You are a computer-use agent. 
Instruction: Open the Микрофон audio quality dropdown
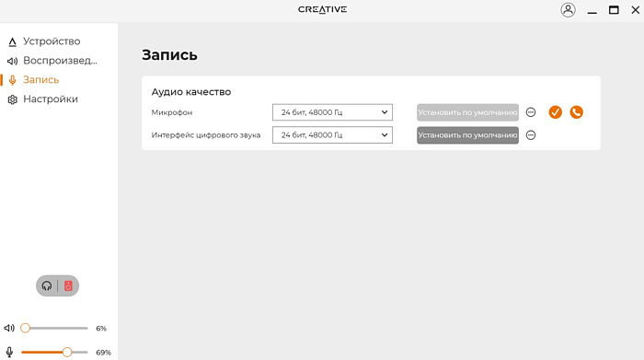332,112
